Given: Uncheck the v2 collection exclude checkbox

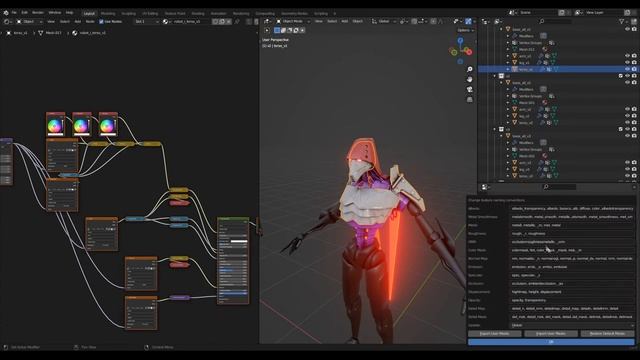Looking at the screenshot, I should (620, 76).
